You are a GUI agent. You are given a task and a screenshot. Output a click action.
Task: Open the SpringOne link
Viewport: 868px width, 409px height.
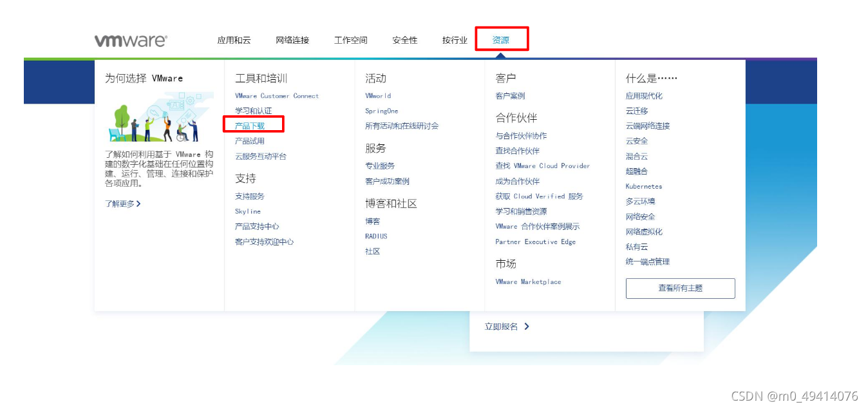pyautogui.click(x=382, y=111)
